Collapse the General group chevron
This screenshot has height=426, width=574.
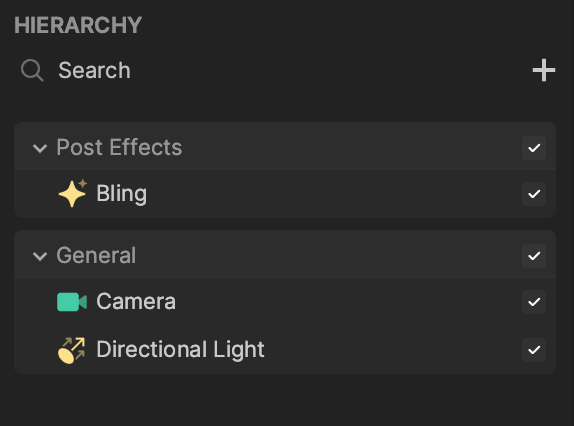(x=40, y=256)
